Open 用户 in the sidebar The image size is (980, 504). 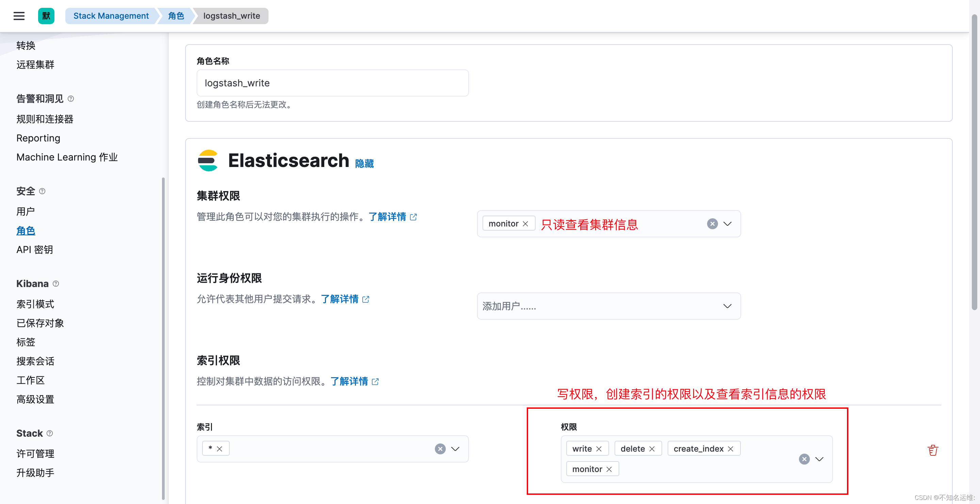(x=26, y=211)
